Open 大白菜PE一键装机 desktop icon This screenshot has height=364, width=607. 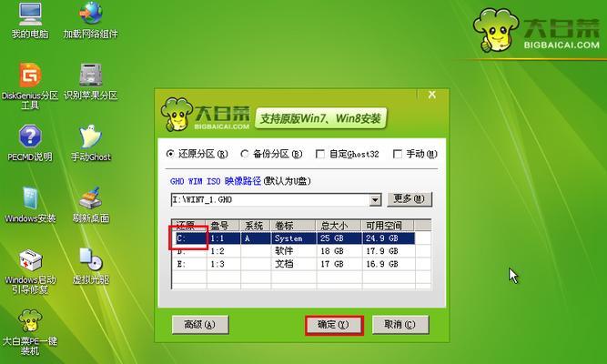[30, 332]
